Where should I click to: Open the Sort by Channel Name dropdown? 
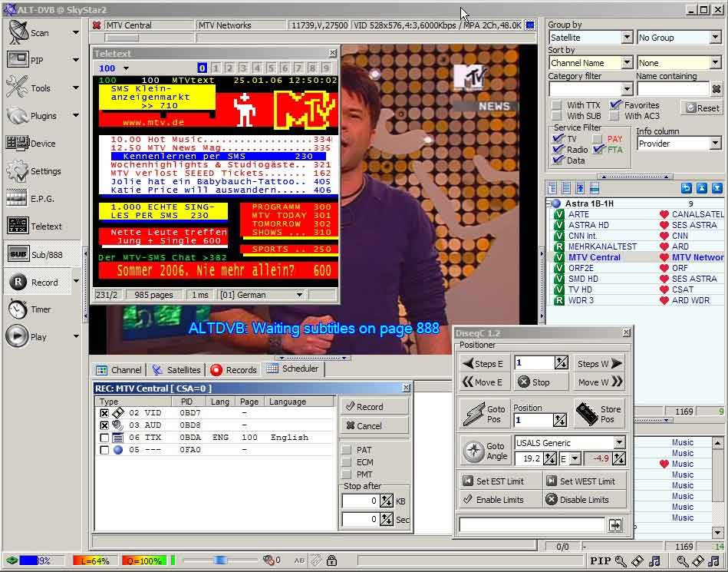pyautogui.click(x=627, y=63)
